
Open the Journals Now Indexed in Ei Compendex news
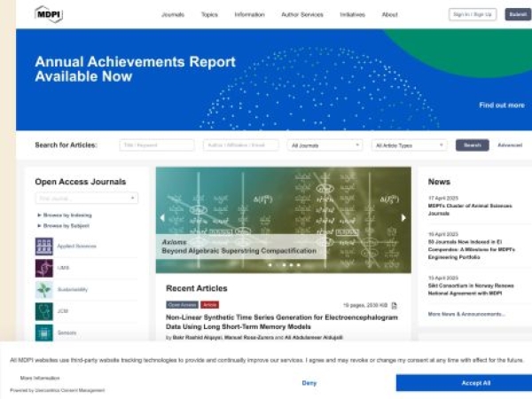coord(472,249)
